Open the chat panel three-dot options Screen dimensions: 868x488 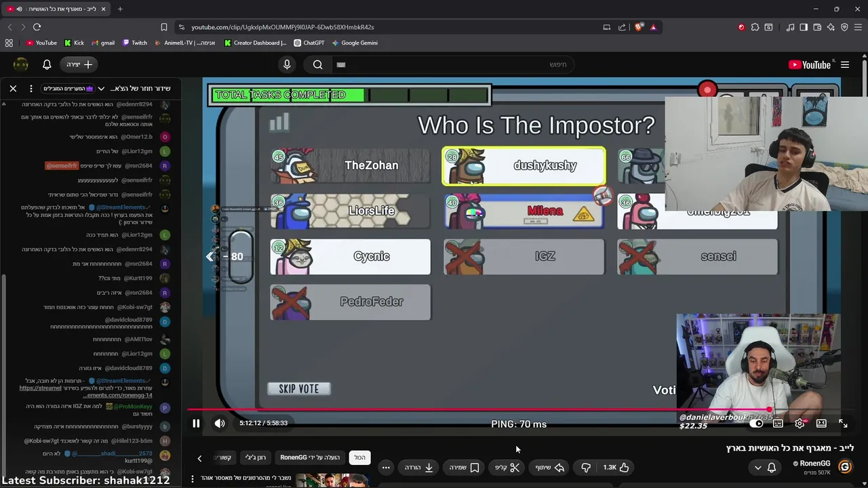point(31,88)
